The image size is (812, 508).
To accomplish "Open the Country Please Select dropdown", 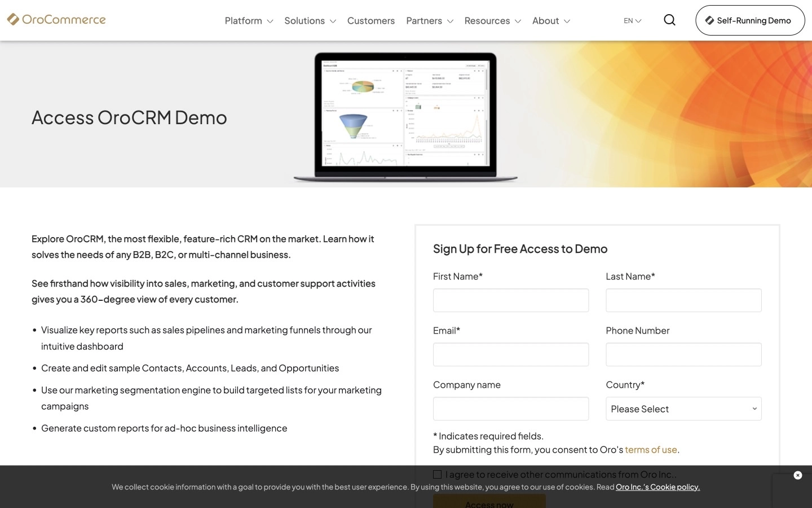I will 683,409.
